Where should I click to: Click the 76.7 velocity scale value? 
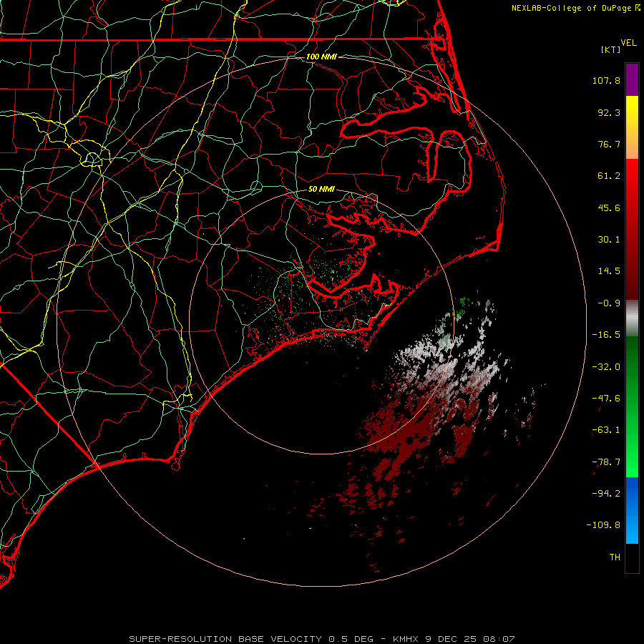coord(609,144)
